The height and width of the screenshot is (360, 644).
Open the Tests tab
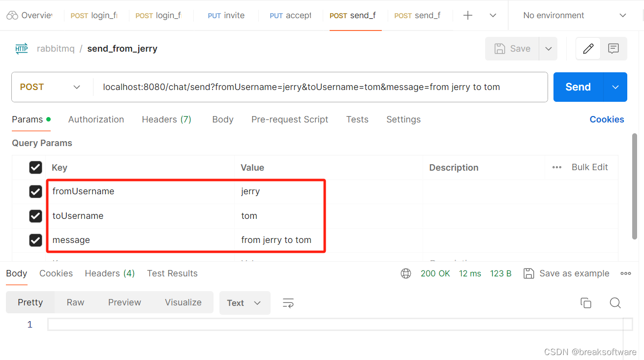coord(357,120)
